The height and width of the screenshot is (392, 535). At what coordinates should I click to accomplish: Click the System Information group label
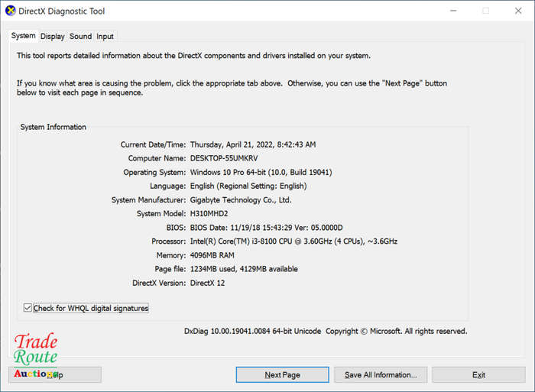[x=53, y=127]
